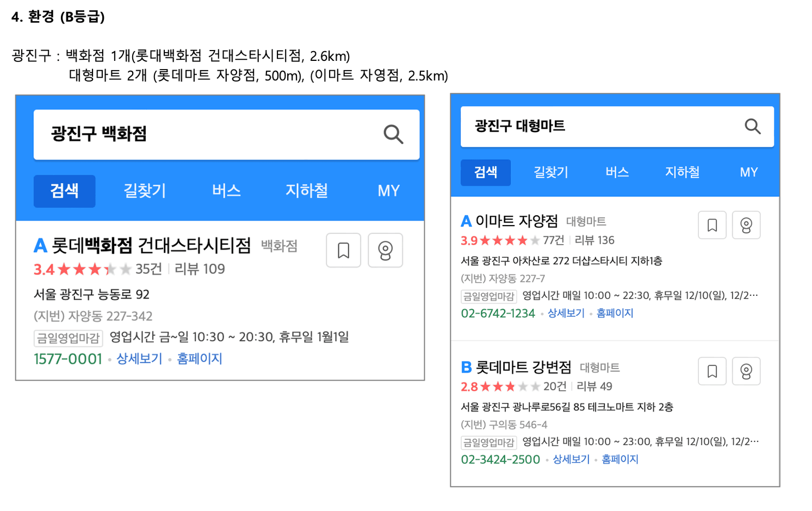Click hours 10:00 ~ 22:30 for 이마트
This screenshot has width=812, height=511.
[x=616, y=296]
